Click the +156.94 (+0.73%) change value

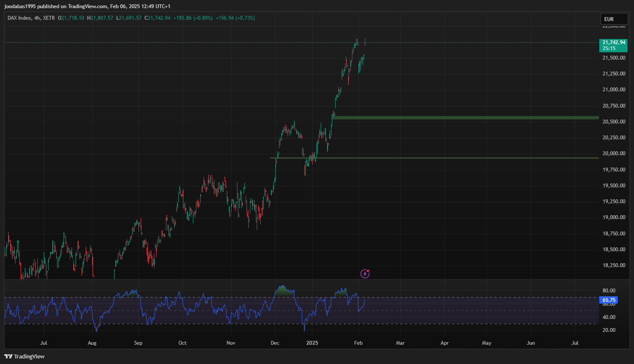point(235,18)
